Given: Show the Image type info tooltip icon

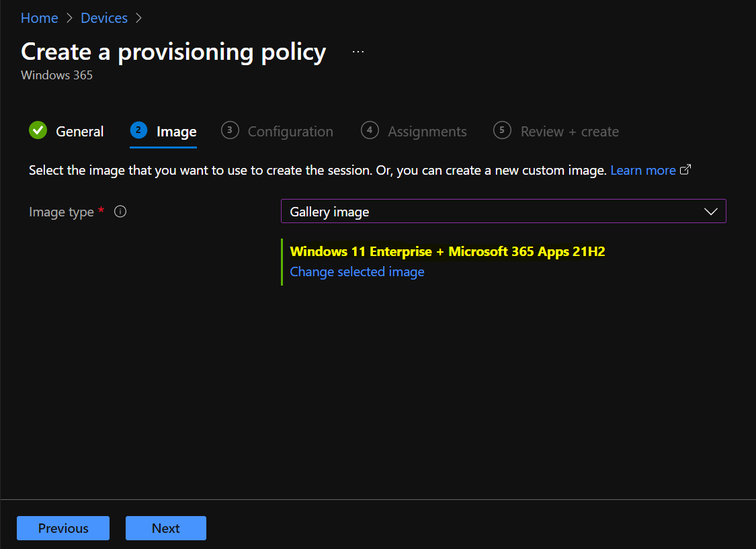Looking at the screenshot, I should coord(120,211).
